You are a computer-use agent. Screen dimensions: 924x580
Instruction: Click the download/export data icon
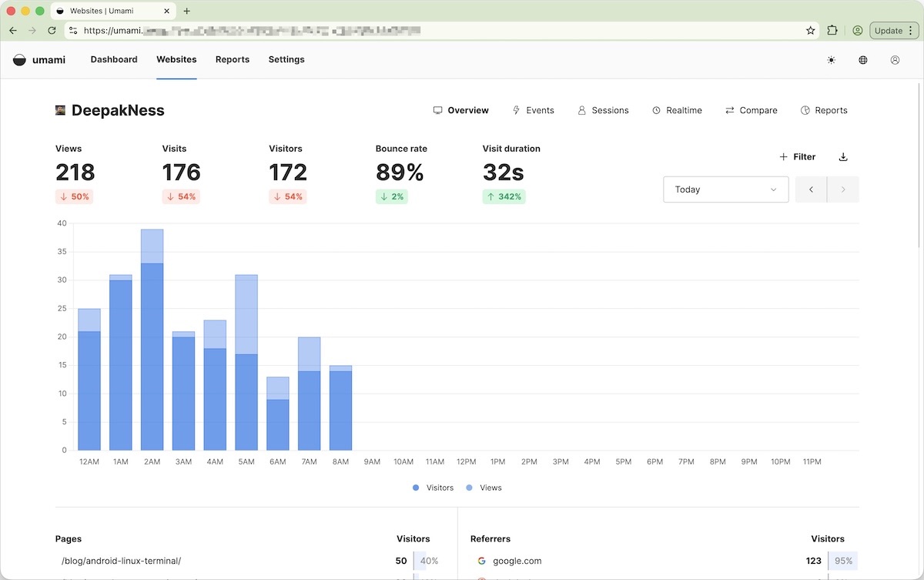click(843, 156)
